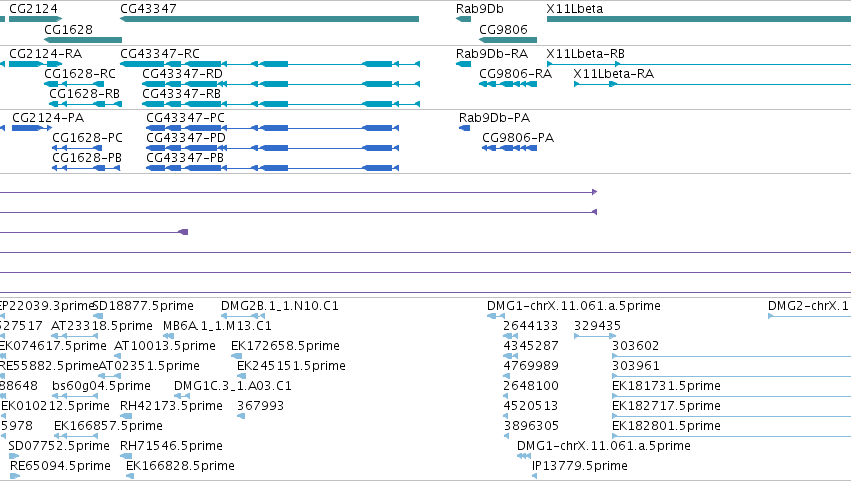Click the 4345287 feature label
Screen dimensions: 851x481
click(531, 346)
